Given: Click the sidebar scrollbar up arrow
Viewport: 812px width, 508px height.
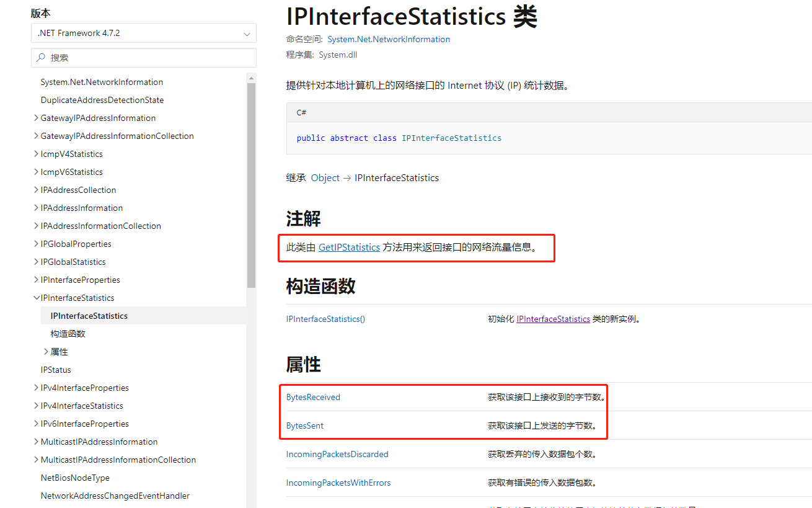Looking at the screenshot, I should tap(251, 78).
